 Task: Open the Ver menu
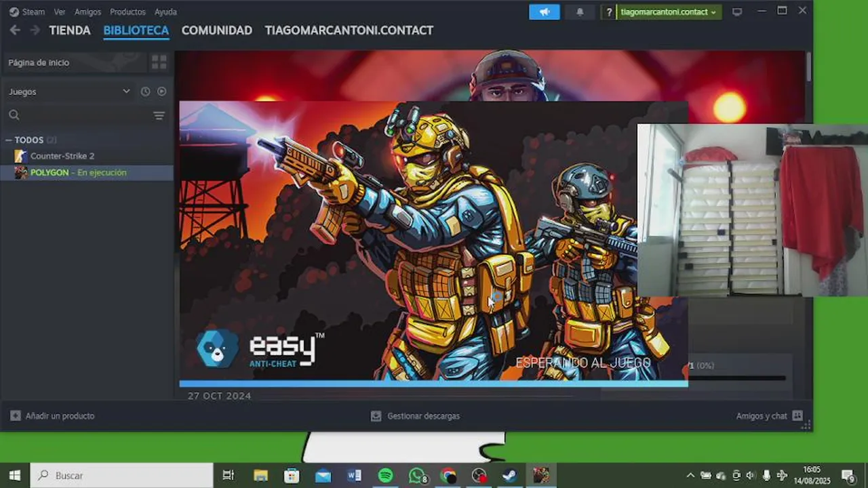[60, 12]
